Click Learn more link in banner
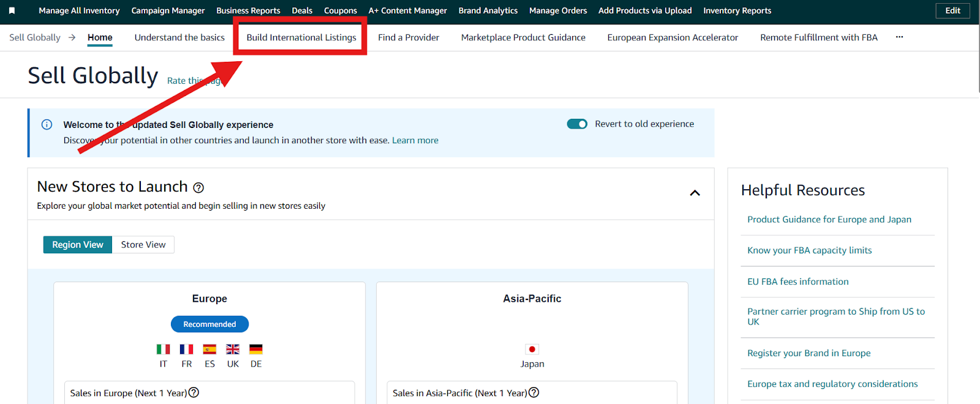This screenshot has width=980, height=404. [x=415, y=140]
